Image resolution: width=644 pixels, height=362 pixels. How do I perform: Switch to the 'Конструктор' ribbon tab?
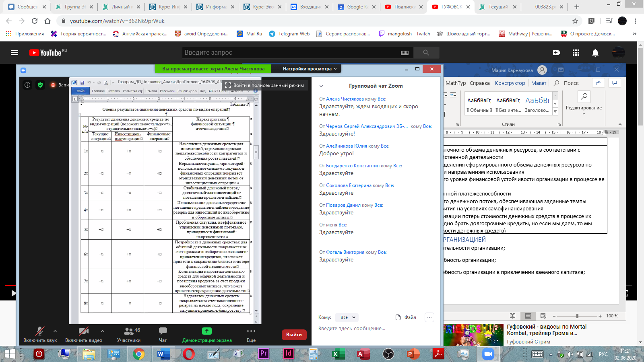[510, 83]
